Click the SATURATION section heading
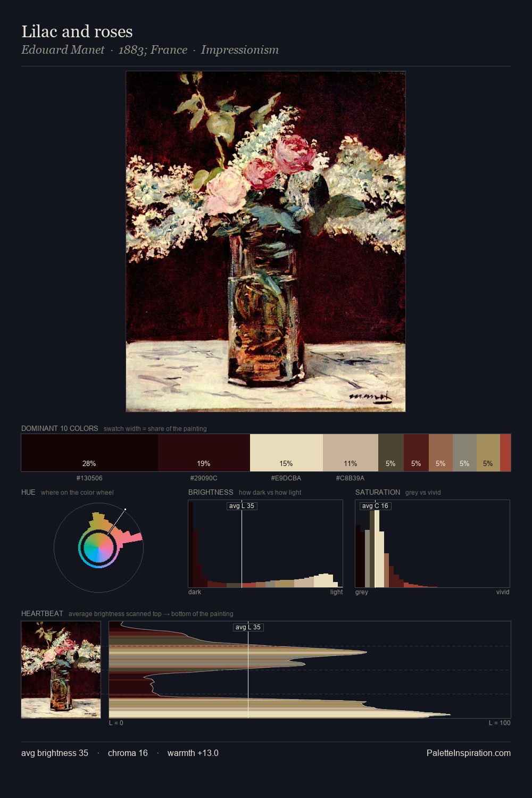 click(x=378, y=492)
